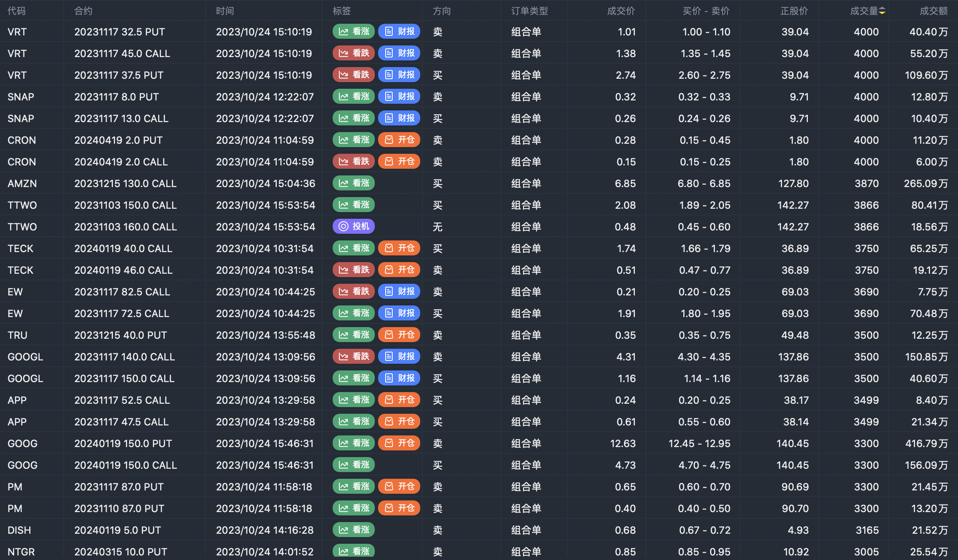958x560 pixels.
Task: Click the 265.09万 turnover value
Action: 926,184
